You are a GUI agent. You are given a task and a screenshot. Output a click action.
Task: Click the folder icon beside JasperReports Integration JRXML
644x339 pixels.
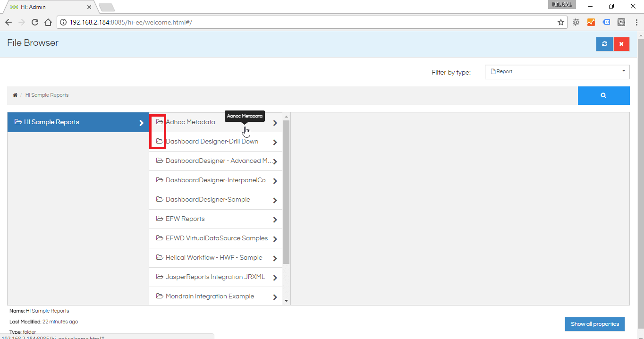point(160,277)
